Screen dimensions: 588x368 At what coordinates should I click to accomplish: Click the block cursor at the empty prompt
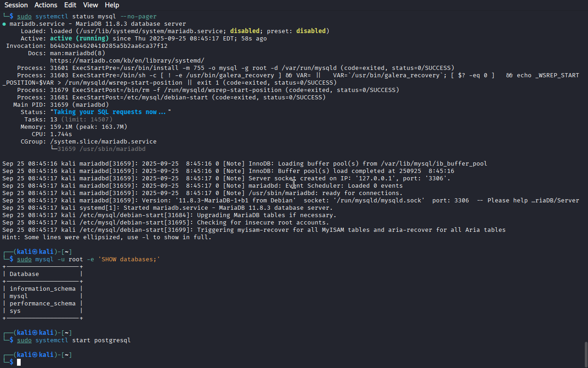point(19,362)
